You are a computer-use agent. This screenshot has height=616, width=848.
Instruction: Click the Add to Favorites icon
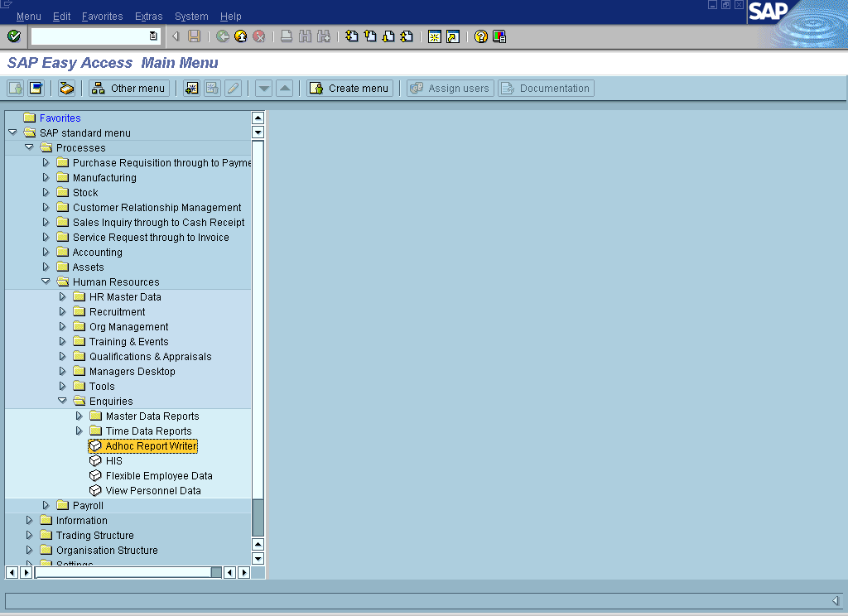point(191,88)
